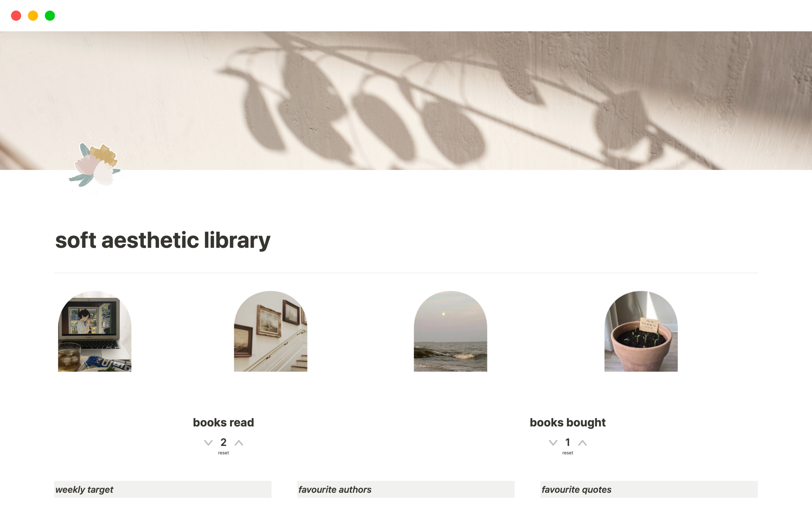Open the ocean sunset arch image
812x508 pixels.
coord(450,331)
